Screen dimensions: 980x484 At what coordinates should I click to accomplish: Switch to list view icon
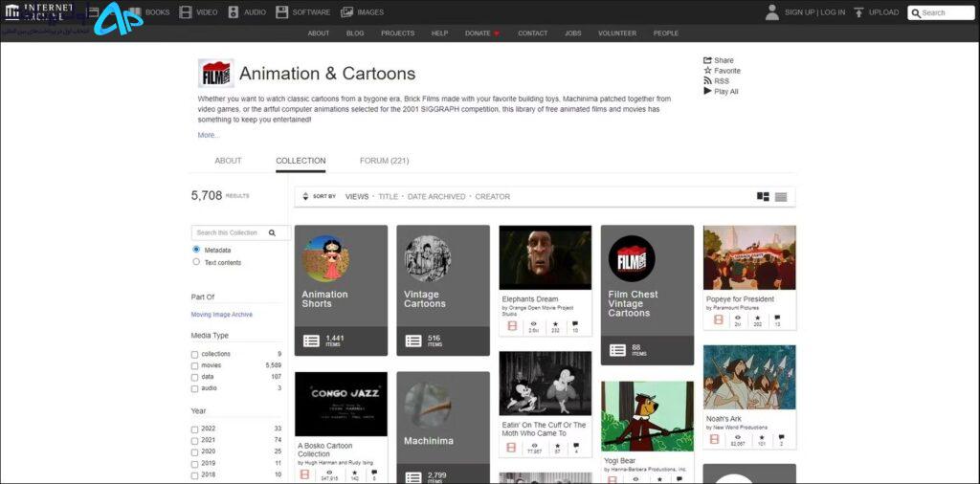coord(781,197)
